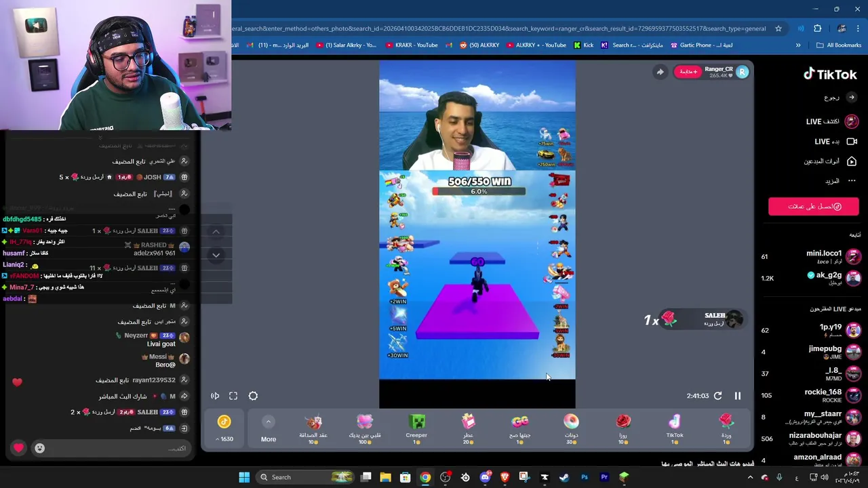Expand pinned chat with down chevron
This screenshot has height=488, width=868.
pyautogui.click(x=216, y=255)
